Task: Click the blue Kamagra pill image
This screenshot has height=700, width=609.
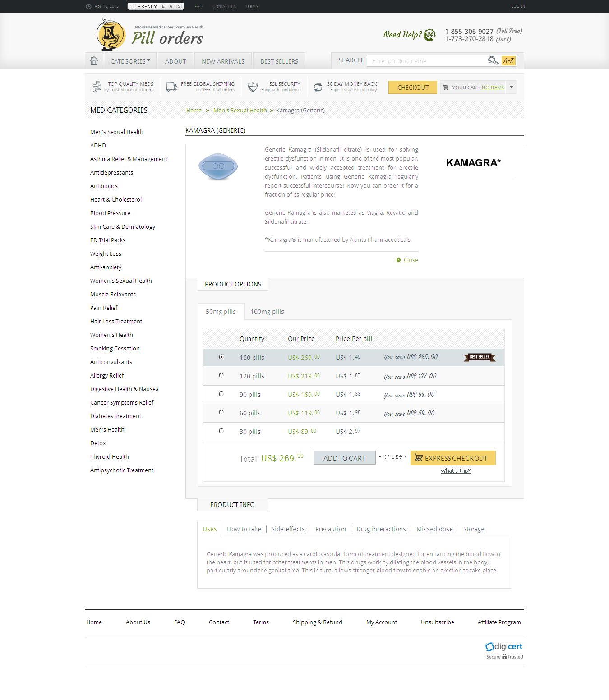Action: point(218,166)
